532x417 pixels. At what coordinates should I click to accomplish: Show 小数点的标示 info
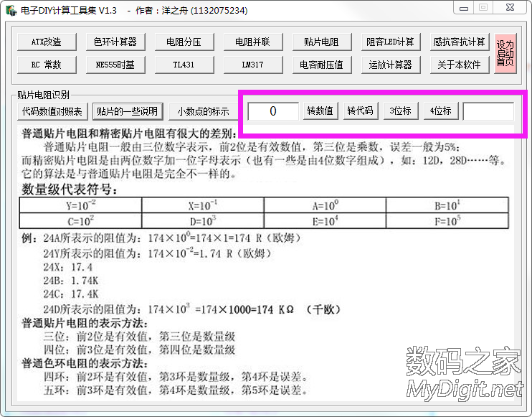pyautogui.click(x=203, y=111)
